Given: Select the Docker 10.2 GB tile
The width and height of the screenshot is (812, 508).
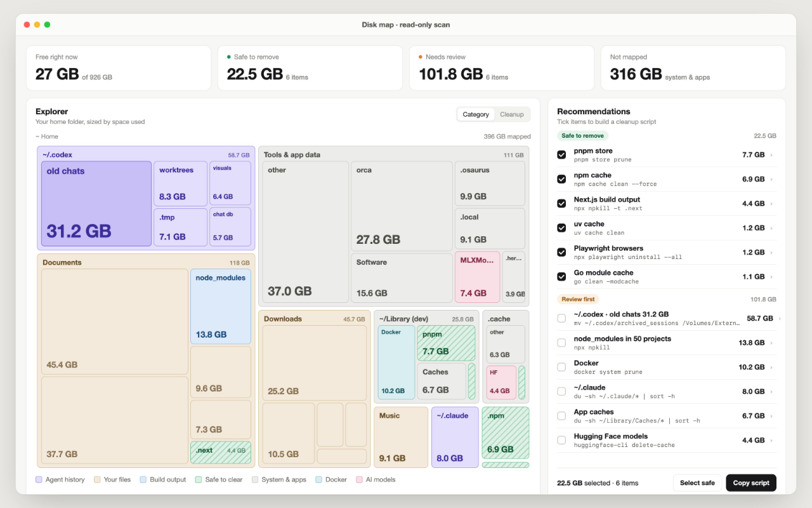Looking at the screenshot, I should coord(396,363).
